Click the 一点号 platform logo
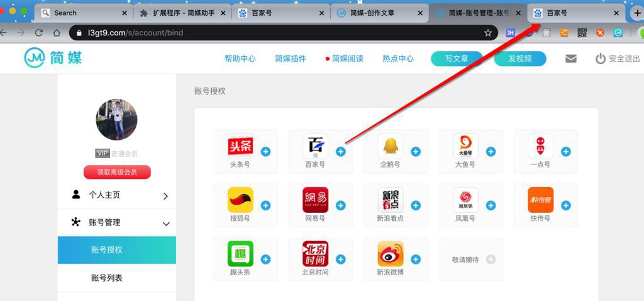This screenshot has width=644, height=301. tap(540, 146)
